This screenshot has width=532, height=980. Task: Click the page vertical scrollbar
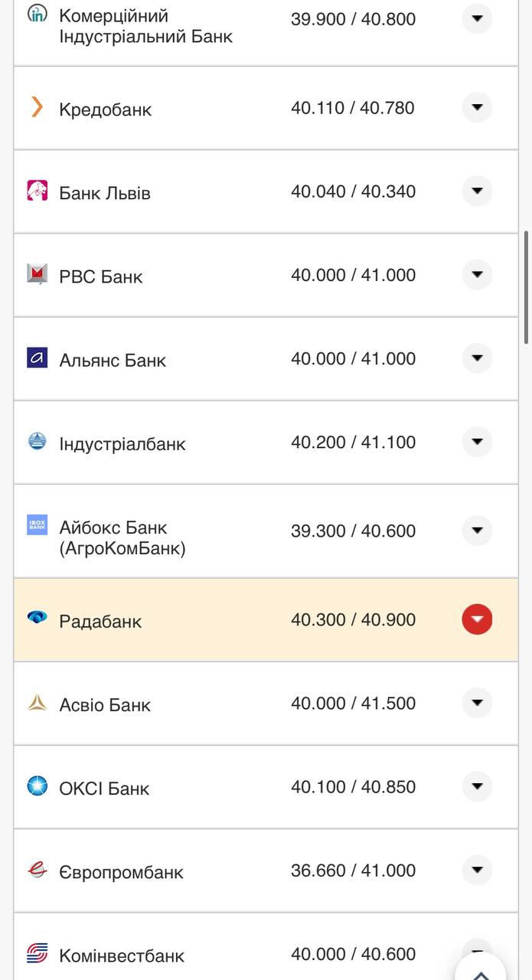[x=527, y=287]
